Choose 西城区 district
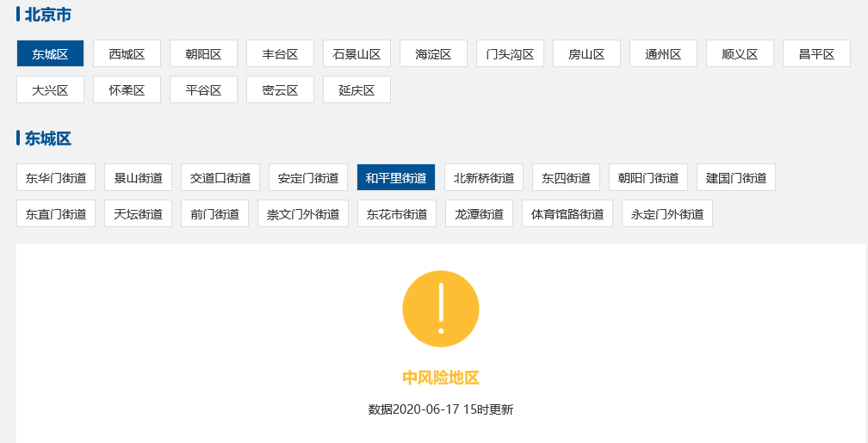Viewport: 868px width, 443px height. (127, 53)
